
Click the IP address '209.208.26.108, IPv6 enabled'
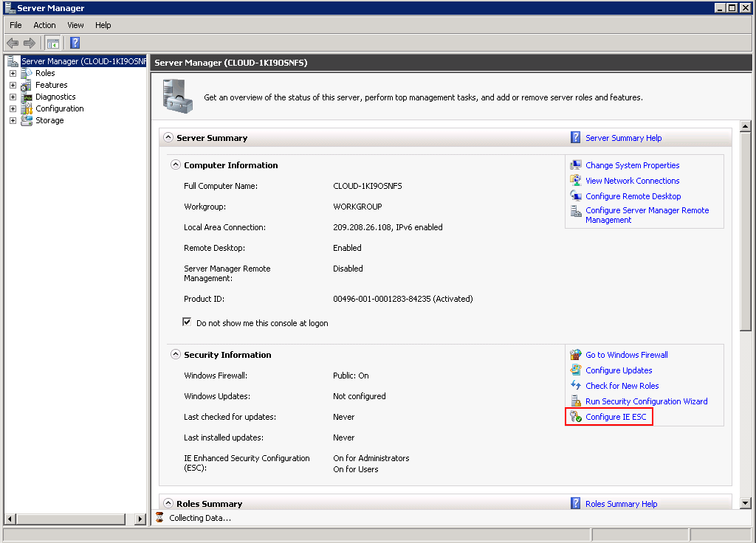pyautogui.click(x=388, y=227)
